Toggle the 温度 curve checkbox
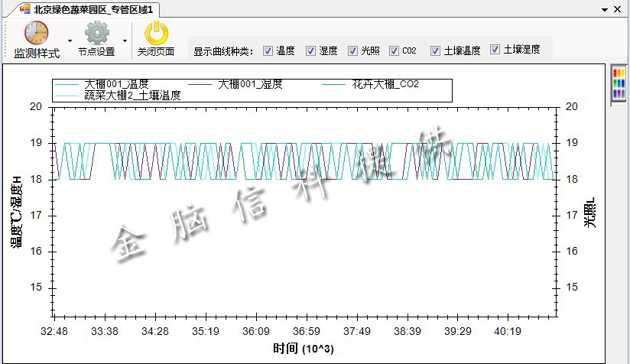This screenshot has width=630, height=364. 268,51
